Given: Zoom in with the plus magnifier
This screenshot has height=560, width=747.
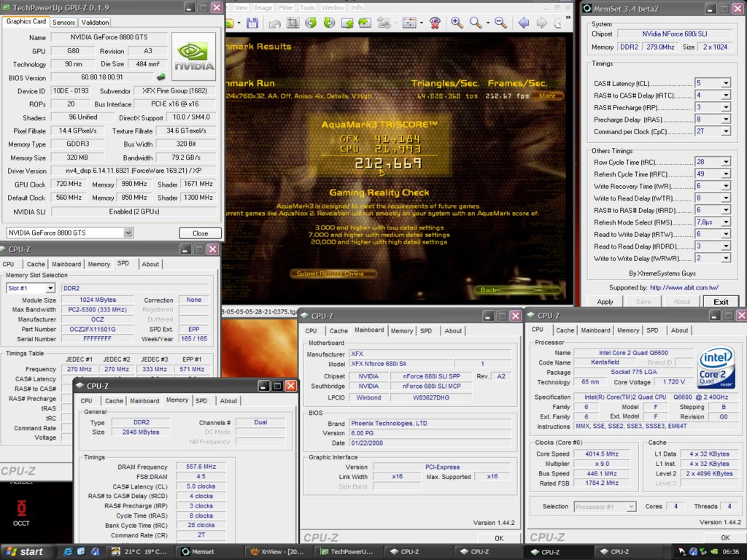Looking at the screenshot, I should point(457,23).
